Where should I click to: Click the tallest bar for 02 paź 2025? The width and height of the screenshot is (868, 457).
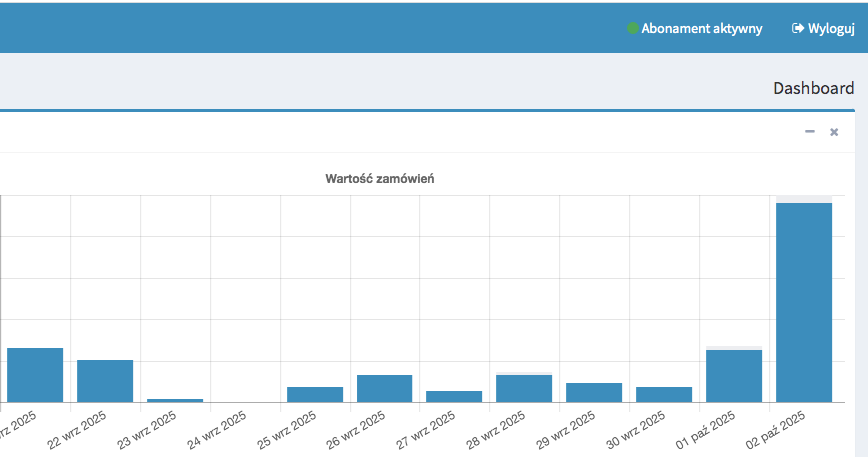804,302
